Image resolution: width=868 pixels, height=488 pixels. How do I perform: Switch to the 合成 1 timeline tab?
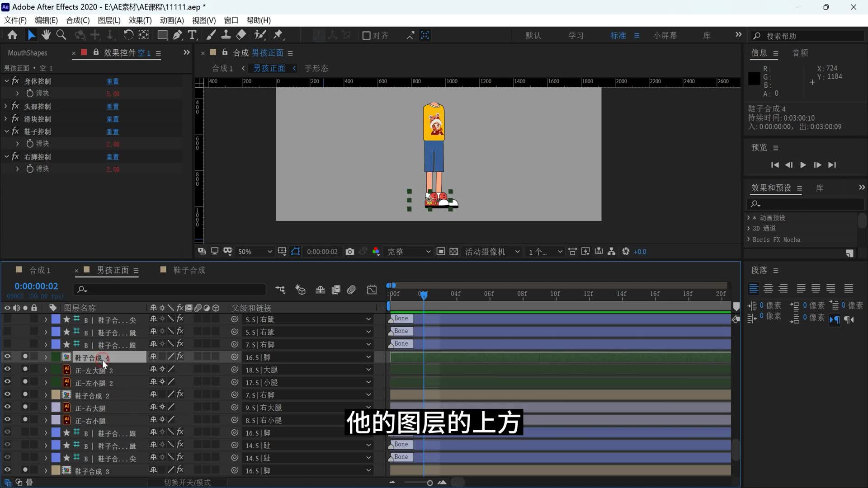coord(40,270)
